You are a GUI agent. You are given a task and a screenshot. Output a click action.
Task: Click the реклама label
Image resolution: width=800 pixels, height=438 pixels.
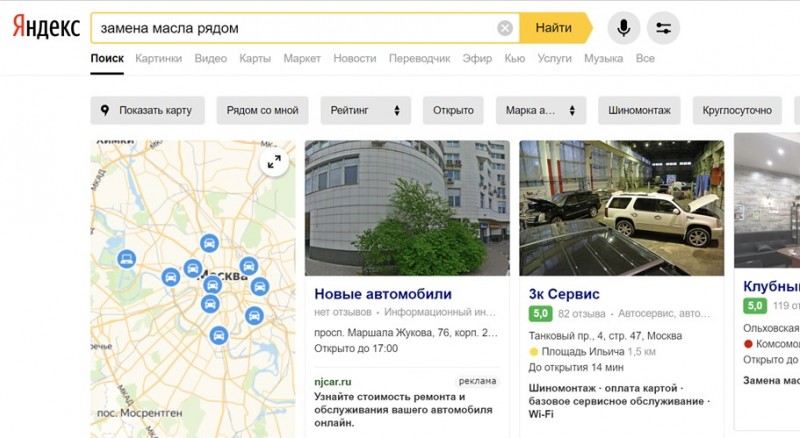click(477, 381)
